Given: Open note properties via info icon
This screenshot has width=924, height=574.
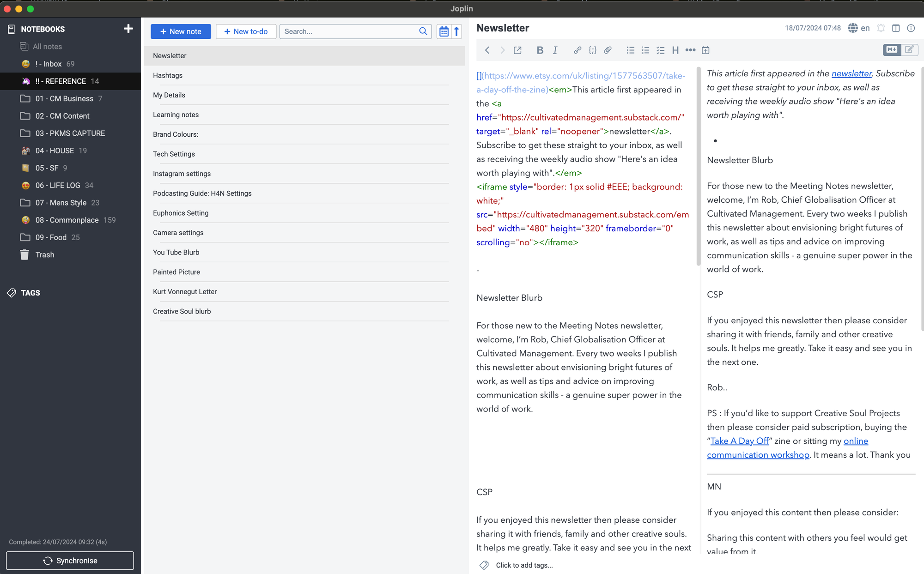Looking at the screenshot, I should coord(911,28).
